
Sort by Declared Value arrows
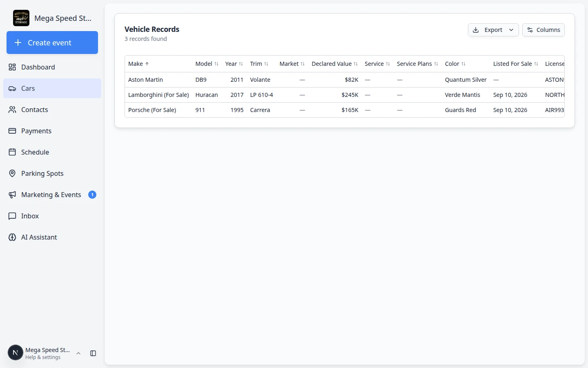click(356, 64)
